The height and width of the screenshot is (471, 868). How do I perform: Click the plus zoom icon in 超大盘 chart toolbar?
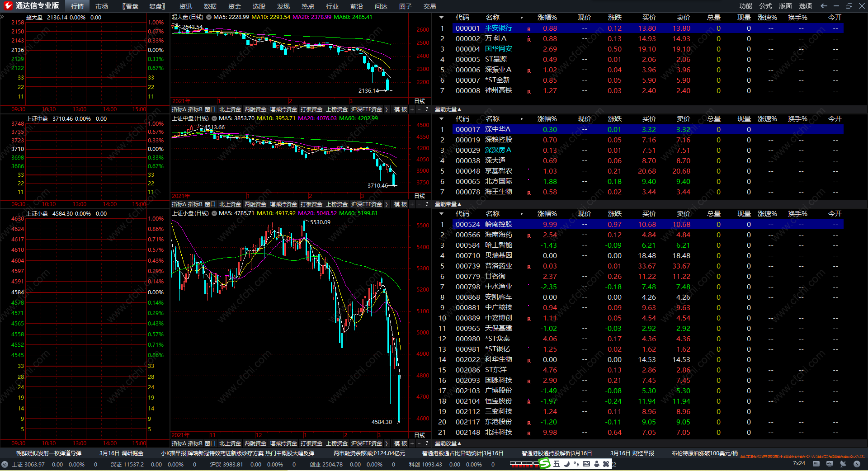click(x=412, y=109)
